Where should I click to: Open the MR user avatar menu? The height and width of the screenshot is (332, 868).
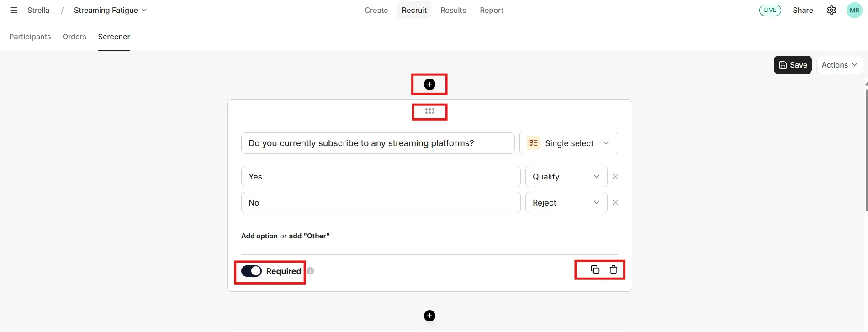coord(854,10)
